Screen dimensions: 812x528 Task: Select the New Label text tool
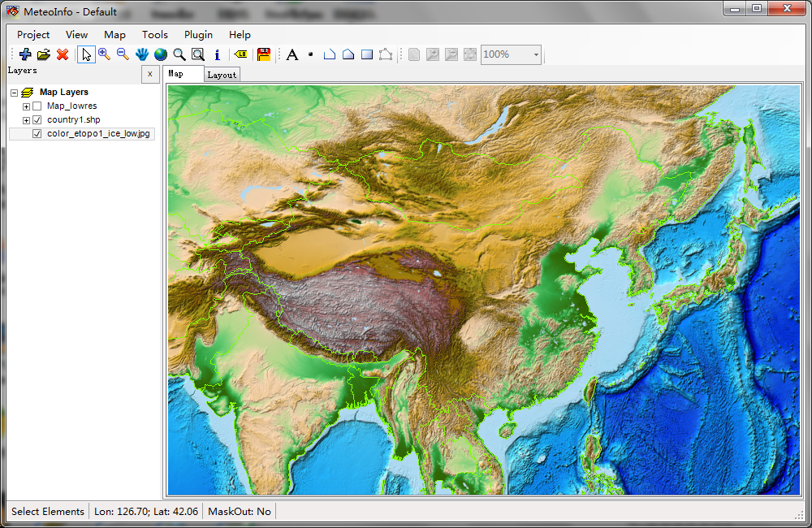(292, 54)
